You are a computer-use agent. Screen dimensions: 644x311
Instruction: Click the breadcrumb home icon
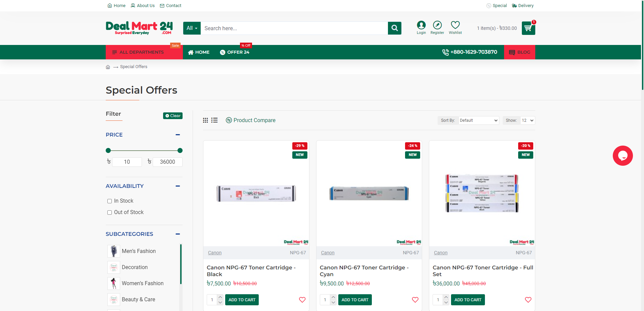click(108, 67)
